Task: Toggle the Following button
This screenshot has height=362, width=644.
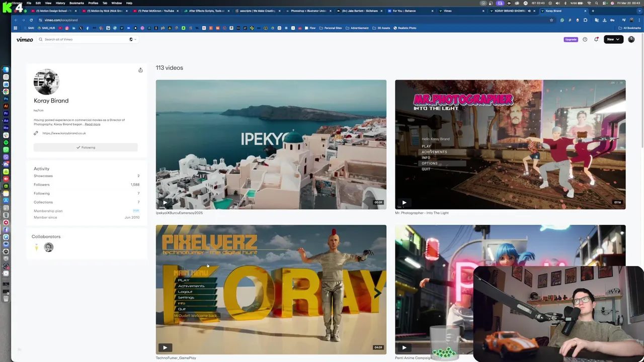Action: click(x=86, y=147)
